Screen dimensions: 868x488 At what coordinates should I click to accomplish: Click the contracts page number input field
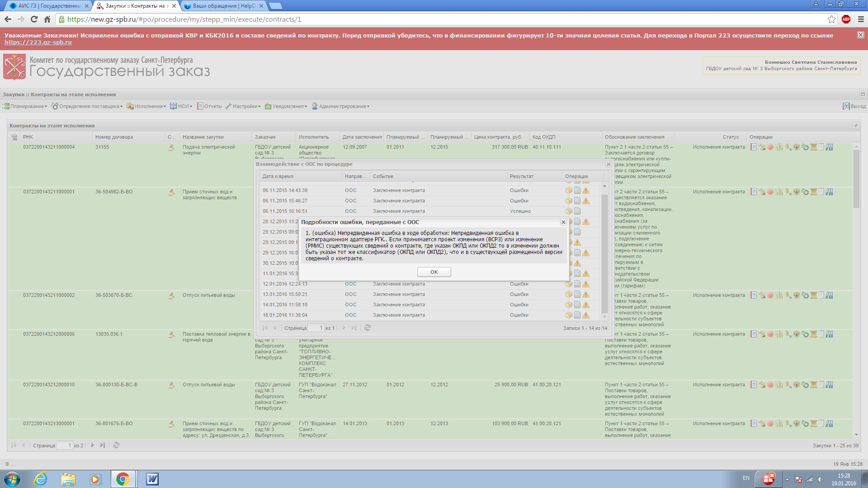pyautogui.click(x=64, y=446)
